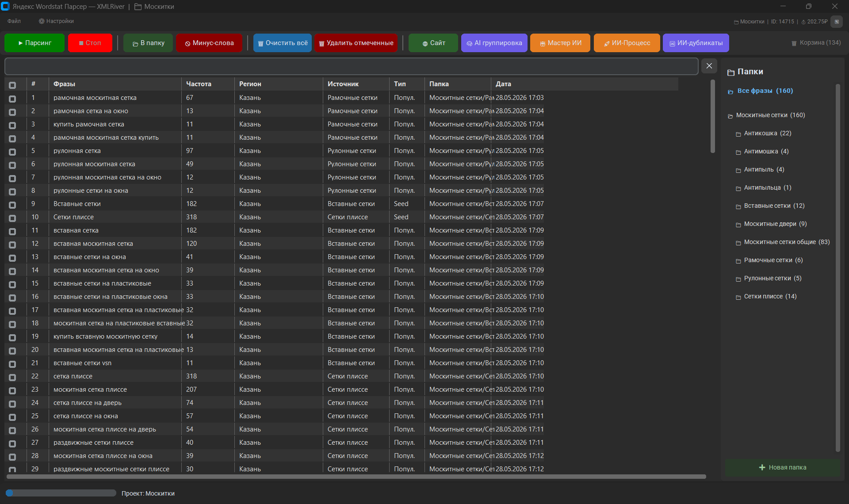Check the row for рулонная сетка
Image resolution: width=849 pixels, height=504 pixels.
(x=12, y=152)
